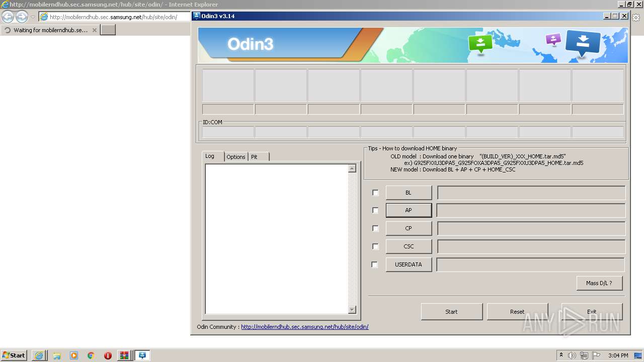Click the CP file path field

point(531,228)
